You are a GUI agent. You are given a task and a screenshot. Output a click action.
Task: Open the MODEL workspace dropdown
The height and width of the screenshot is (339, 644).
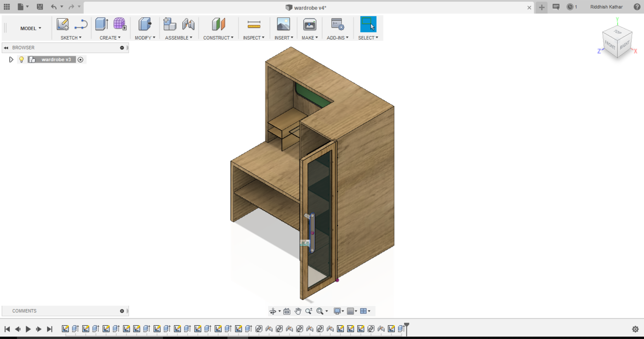[31, 29]
